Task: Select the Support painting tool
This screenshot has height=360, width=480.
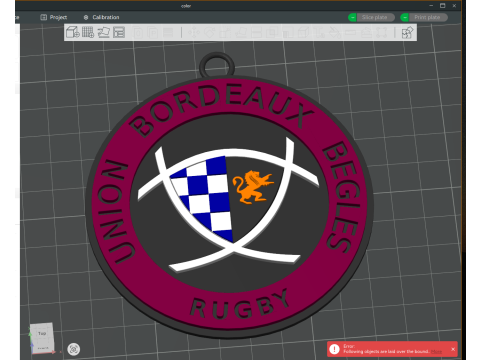Action: pos(287,32)
